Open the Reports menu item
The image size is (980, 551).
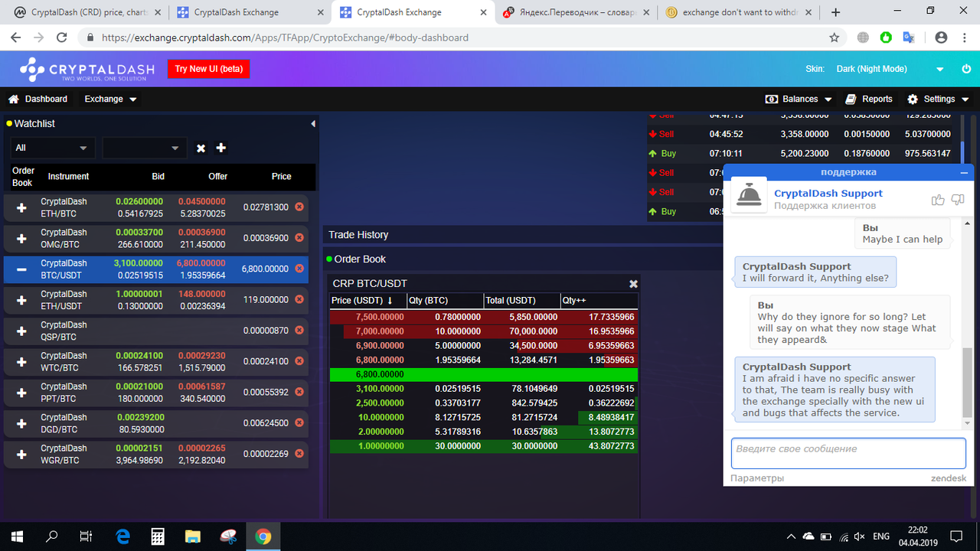point(869,99)
